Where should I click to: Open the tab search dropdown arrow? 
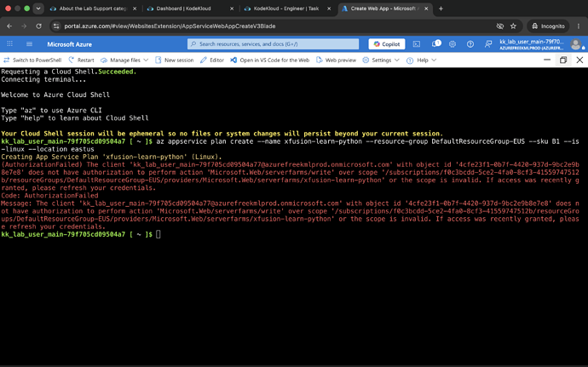[38, 9]
